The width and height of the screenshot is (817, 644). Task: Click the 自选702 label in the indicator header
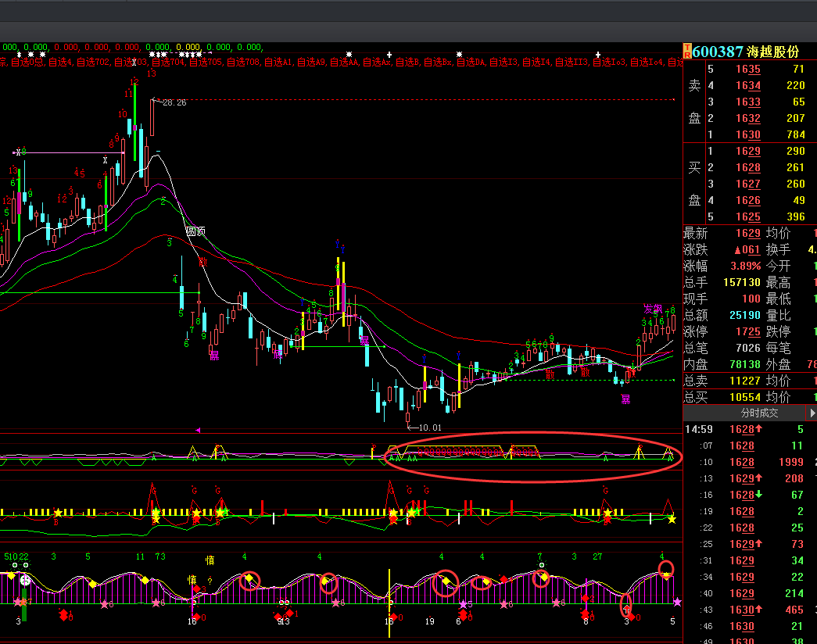pos(93,63)
